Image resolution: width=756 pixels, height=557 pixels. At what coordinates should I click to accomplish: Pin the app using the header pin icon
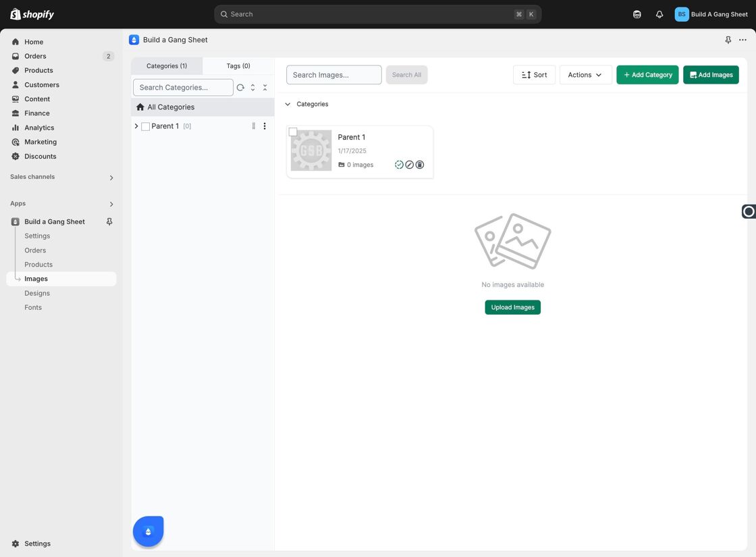tap(728, 40)
